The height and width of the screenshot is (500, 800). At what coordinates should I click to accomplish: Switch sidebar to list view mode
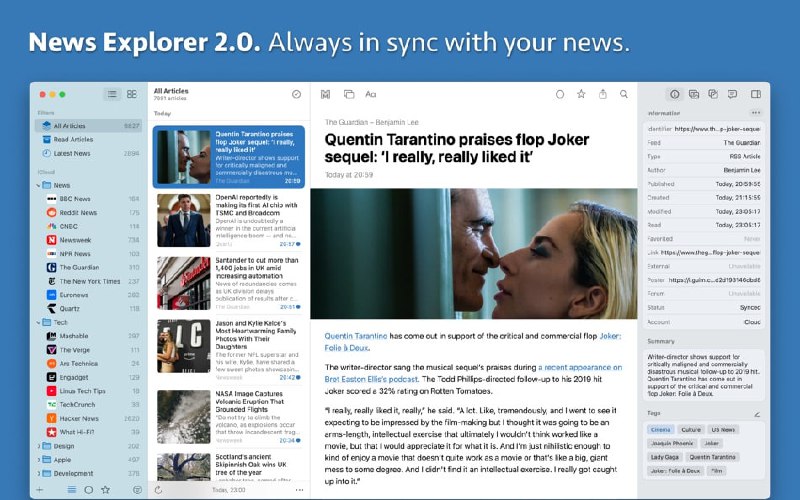[x=112, y=94]
